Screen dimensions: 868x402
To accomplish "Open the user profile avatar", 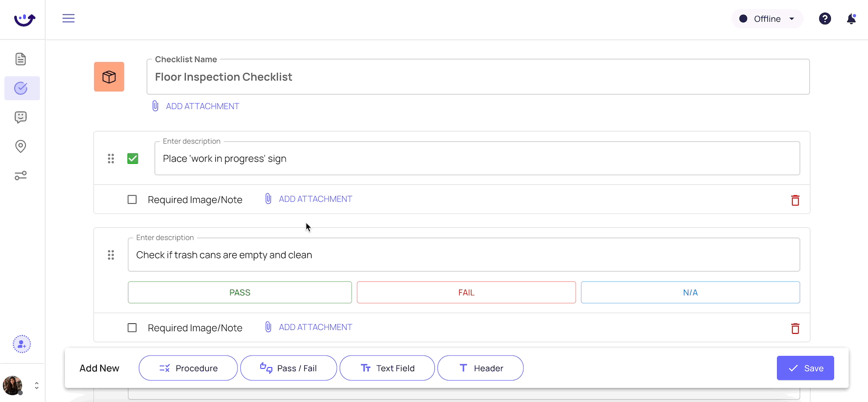I will tap(13, 386).
